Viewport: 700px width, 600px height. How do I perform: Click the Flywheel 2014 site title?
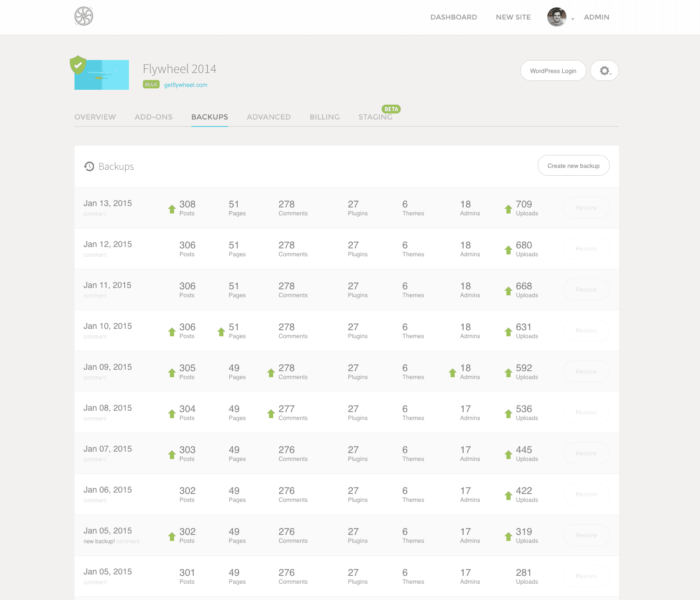click(x=180, y=69)
